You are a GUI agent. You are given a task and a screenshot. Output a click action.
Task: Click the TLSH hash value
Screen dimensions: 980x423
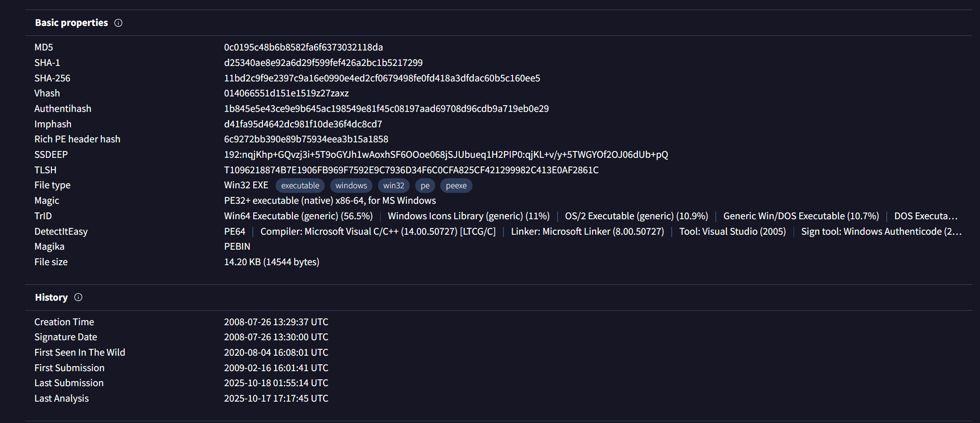(411, 170)
